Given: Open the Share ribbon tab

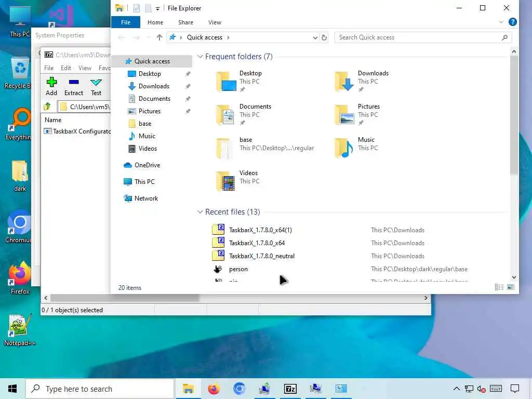Looking at the screenshot, I should pyautogui.click(x=185, y=22).
